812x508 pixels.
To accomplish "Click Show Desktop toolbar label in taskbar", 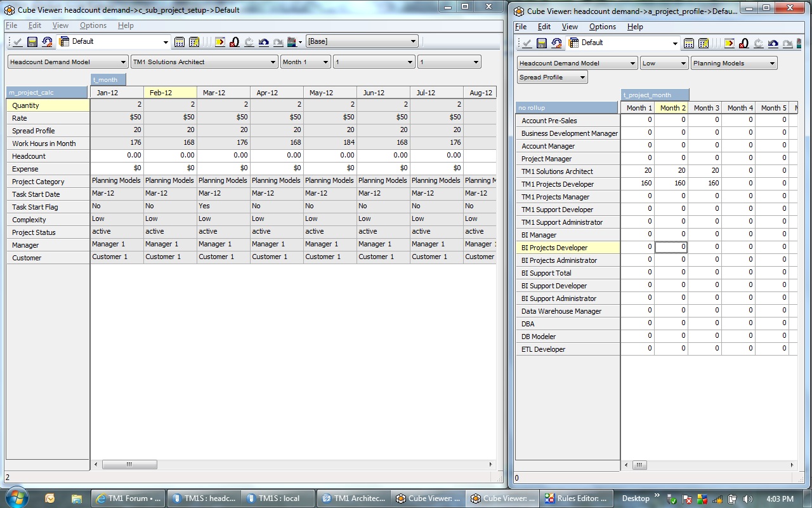I will point(636,498).
